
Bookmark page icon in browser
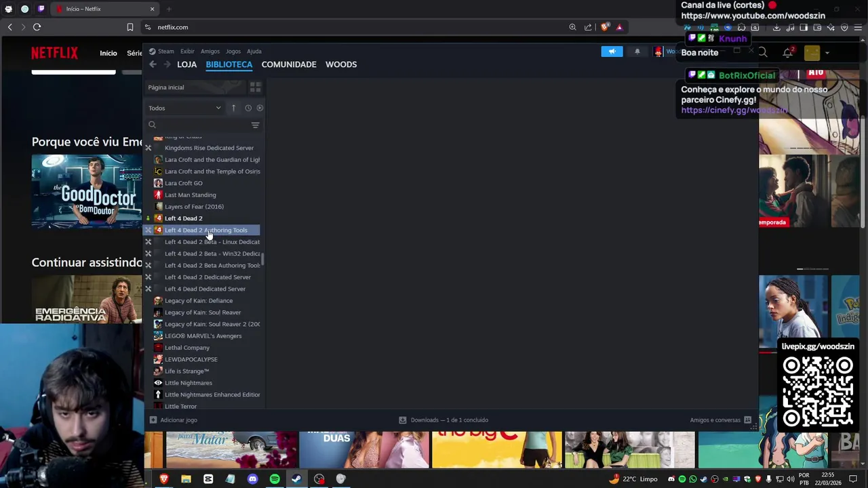[x=130, y=27]
